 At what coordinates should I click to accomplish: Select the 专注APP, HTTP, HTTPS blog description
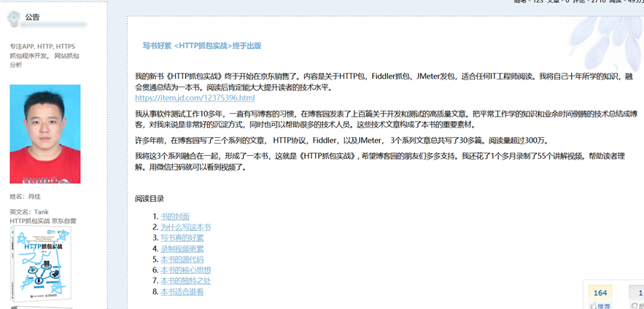(44, 55)
